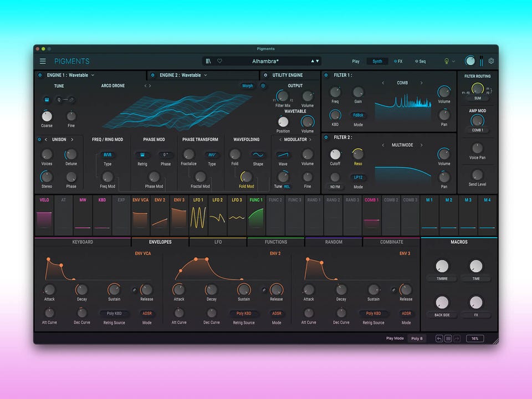This screenshot has height=399, width=532.
Task: Click the Wavefolding Shape sine icon
Action: (x=258, y=155)
